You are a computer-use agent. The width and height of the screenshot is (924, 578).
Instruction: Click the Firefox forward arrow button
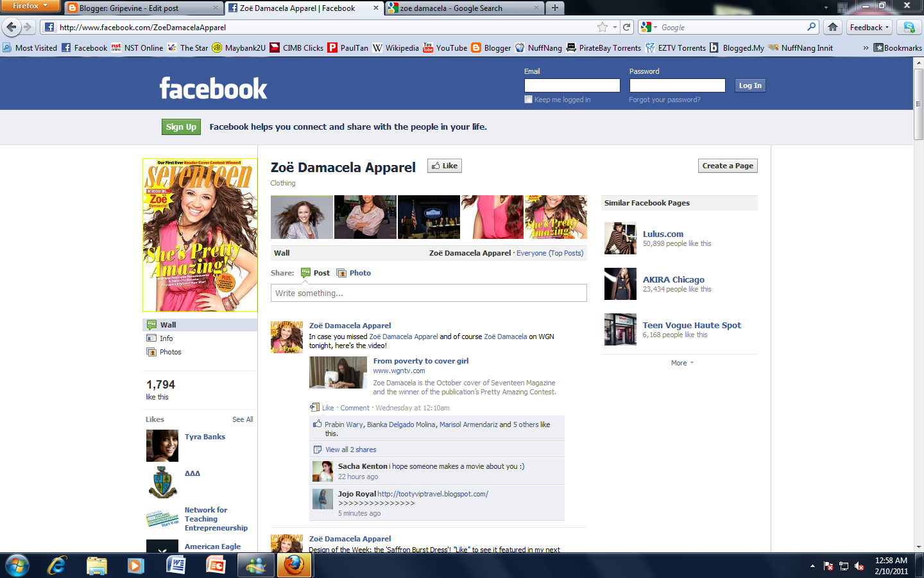(x=28, y=27)
